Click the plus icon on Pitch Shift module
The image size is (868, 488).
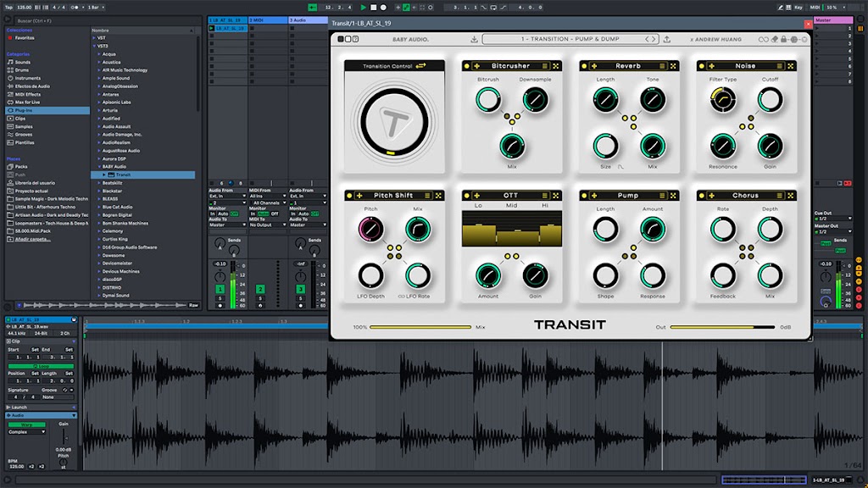(x=359, y=196)
